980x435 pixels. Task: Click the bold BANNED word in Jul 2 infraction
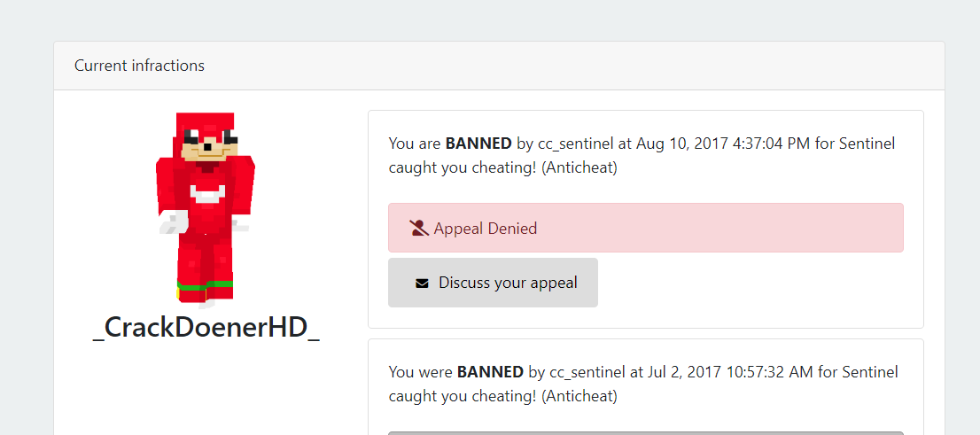coord(490,372)
